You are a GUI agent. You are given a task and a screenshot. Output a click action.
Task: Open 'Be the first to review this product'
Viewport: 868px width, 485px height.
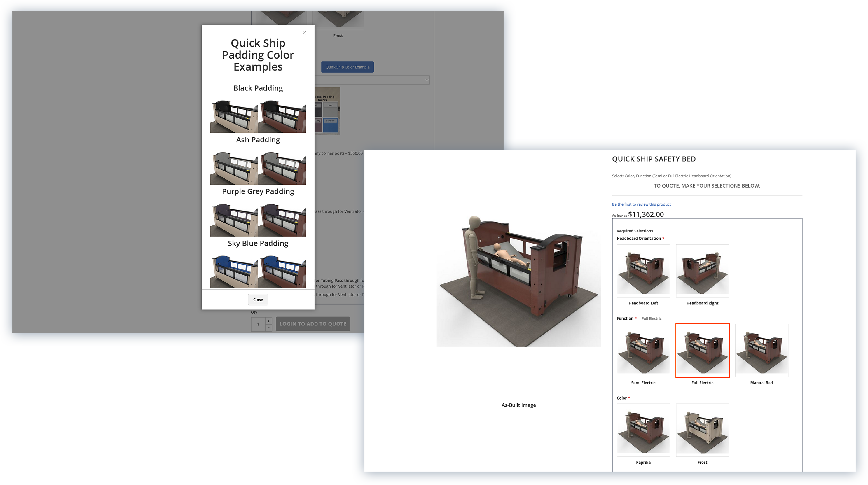click(641, 204)
